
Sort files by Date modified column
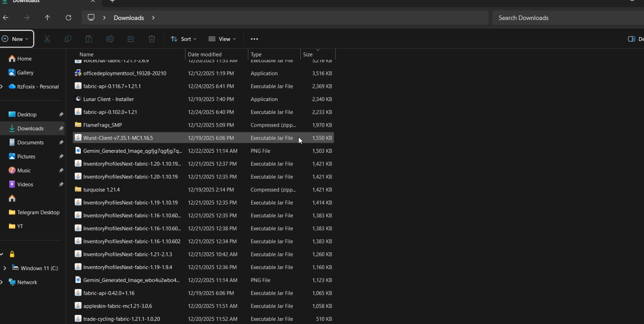click(205, 55)
